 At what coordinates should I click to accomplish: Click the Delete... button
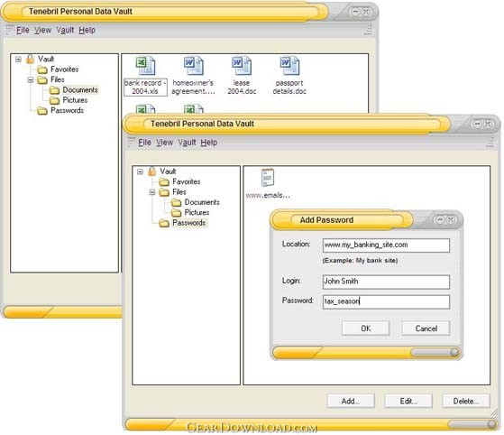click(466, 401)
